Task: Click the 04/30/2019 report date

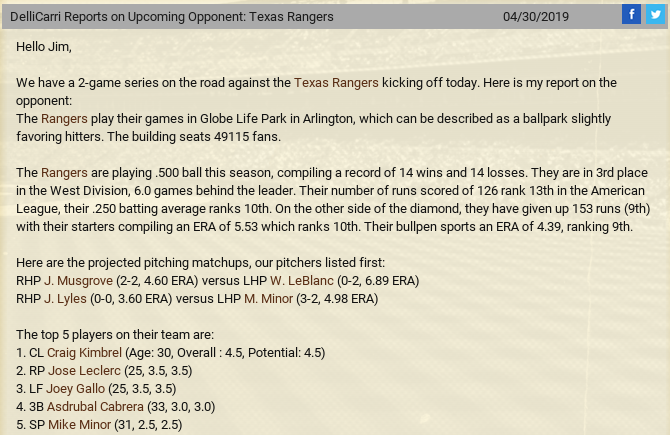Action: pyautogui.click(x=535, y=17)
